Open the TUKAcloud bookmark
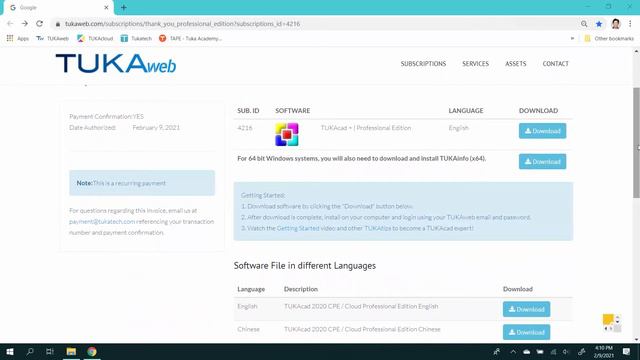Viewport: 640px width, 360px height. (x=95, y=38)
